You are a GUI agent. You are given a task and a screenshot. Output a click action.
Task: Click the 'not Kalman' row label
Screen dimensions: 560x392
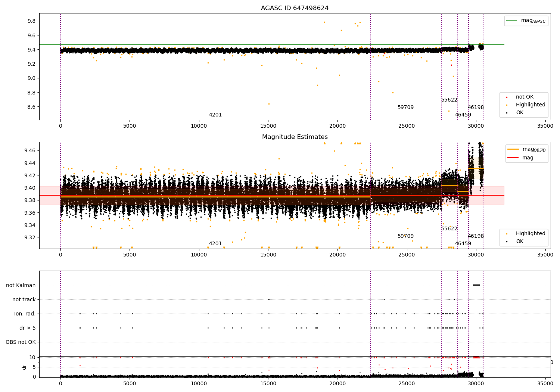coord(21,285)
